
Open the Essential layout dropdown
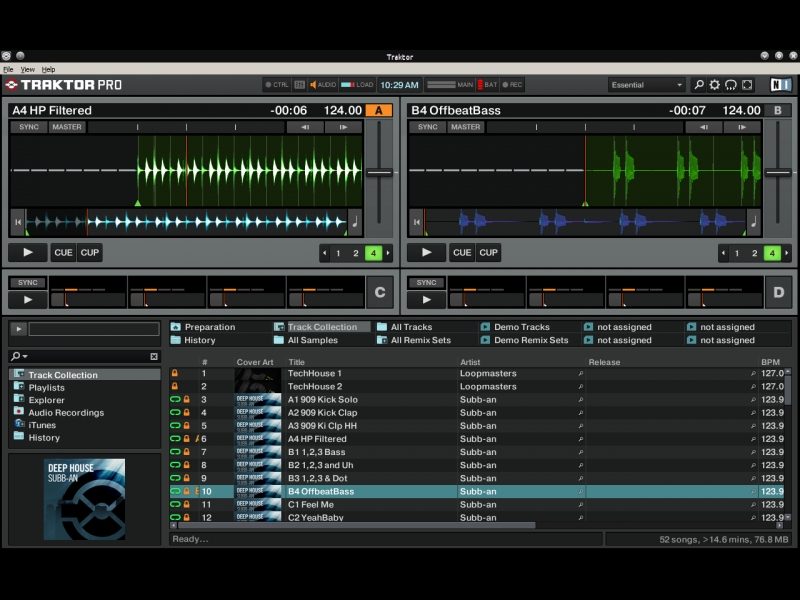click(x=648, y=85)
